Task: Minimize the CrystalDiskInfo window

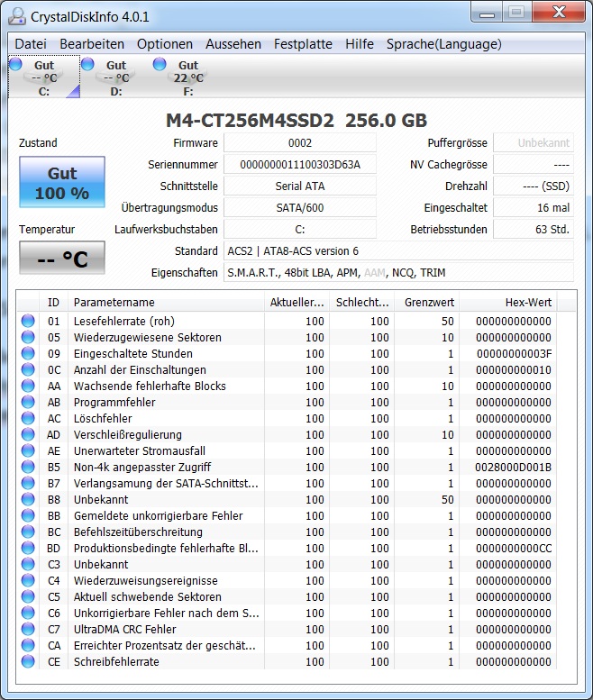Action: (x=487, y=13)
